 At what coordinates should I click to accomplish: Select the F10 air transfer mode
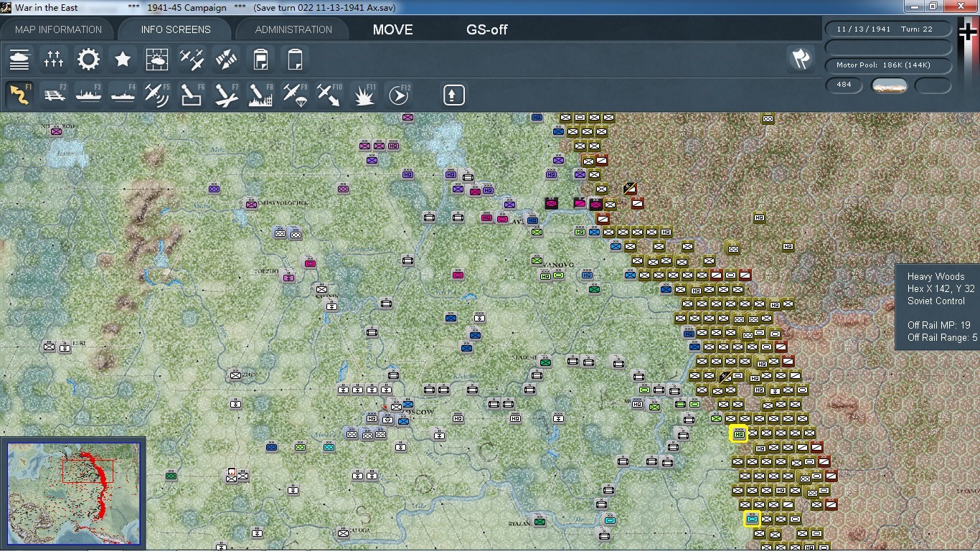(329, 95)
